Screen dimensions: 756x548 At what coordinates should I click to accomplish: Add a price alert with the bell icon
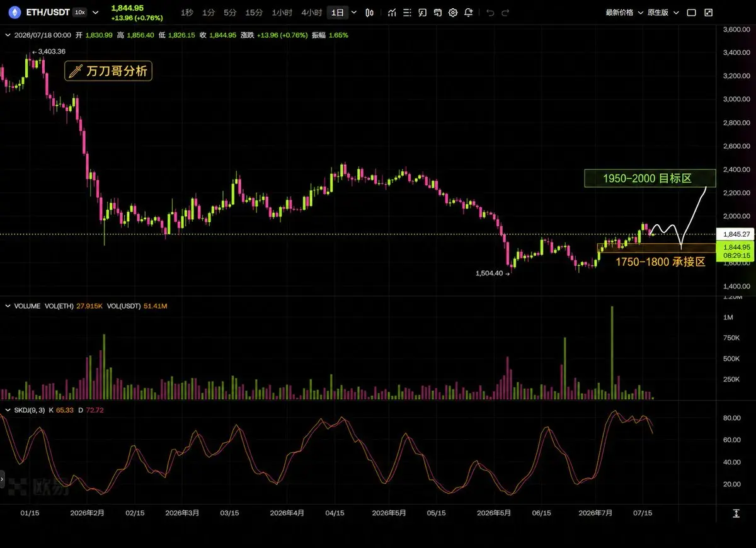[x=468, y=13]
